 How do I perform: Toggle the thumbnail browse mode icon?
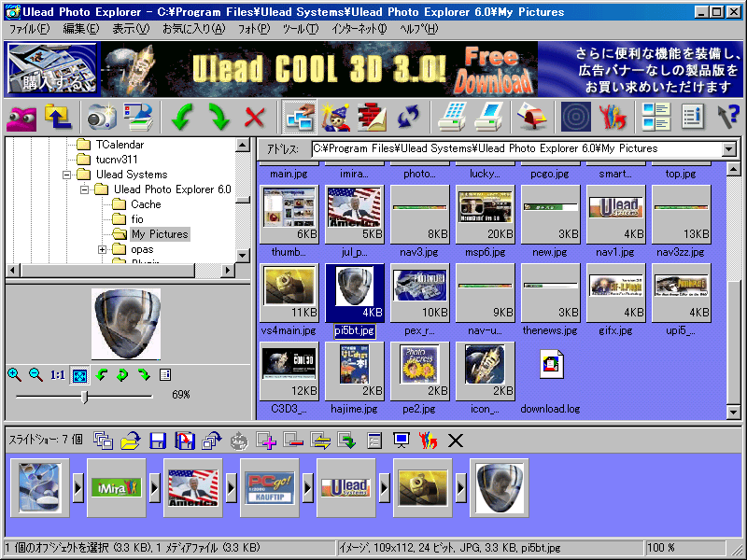pos(299,116)
